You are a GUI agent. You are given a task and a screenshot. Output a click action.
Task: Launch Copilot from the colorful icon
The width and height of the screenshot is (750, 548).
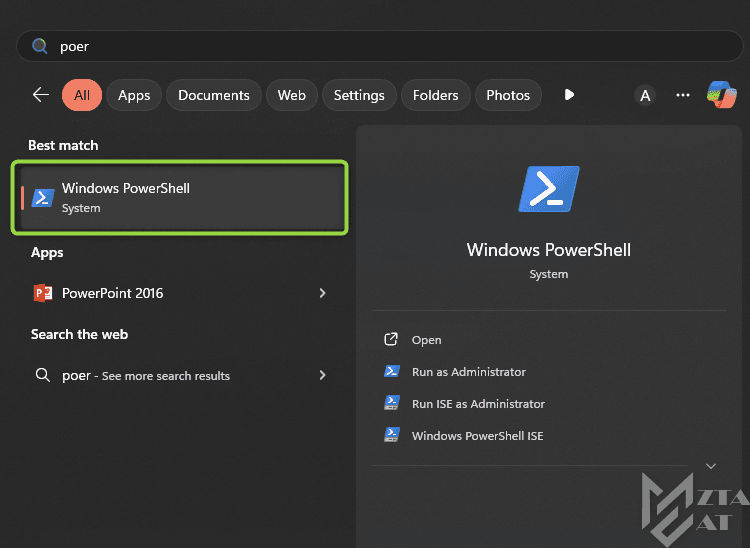coord(721,95)
